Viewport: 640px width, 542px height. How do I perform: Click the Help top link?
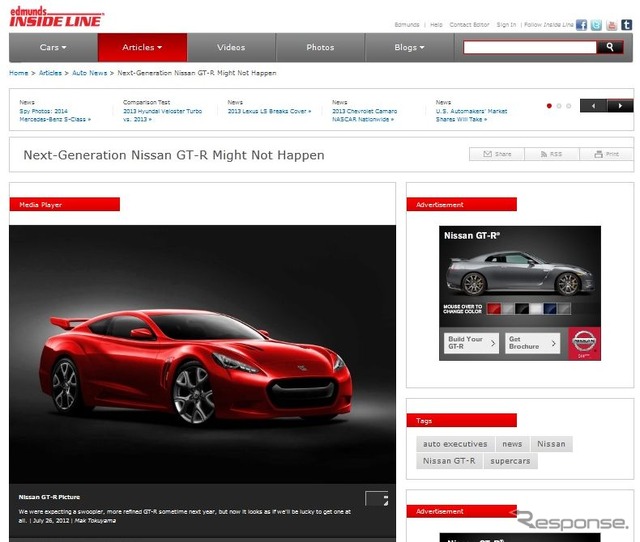pyautogui.click(x=436, y=24)
